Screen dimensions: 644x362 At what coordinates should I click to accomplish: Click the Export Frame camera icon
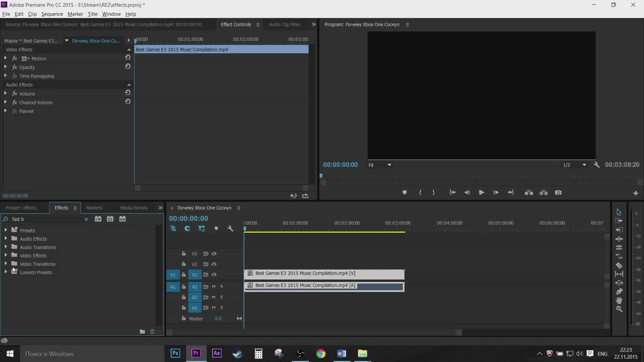558,193
